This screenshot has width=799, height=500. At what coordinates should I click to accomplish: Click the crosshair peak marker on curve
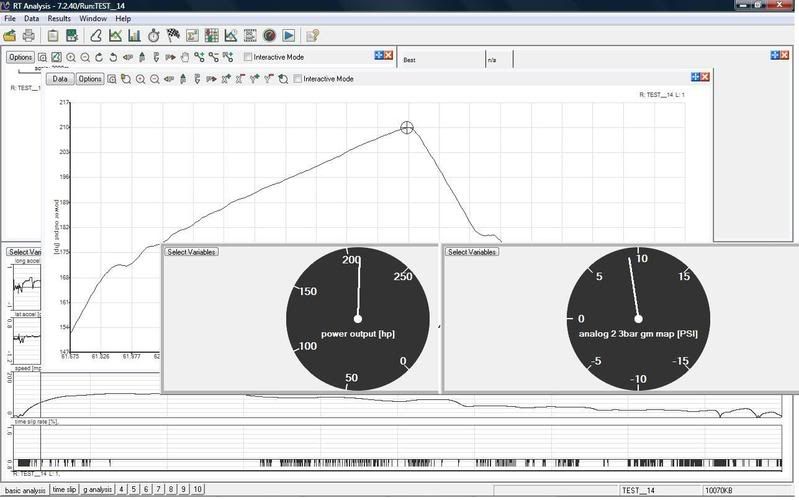407,127
